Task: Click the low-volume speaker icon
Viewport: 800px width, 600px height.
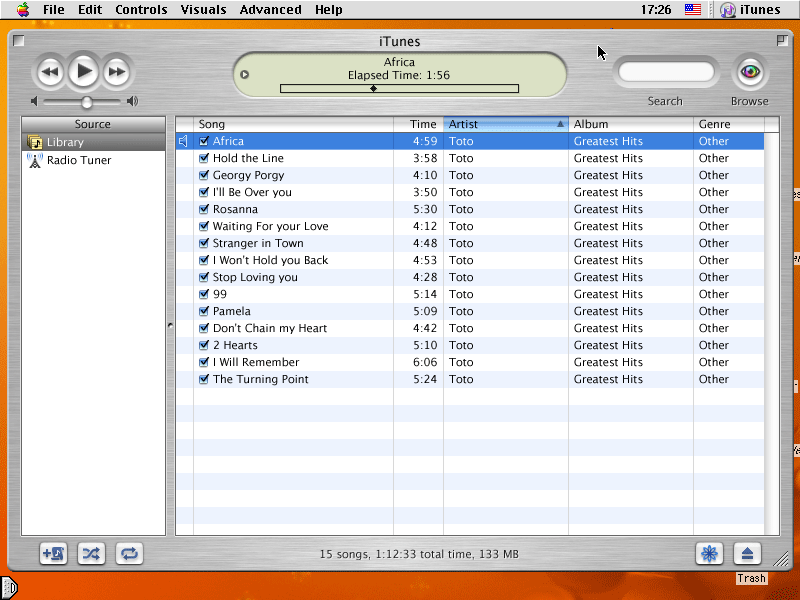Action: 34,101
